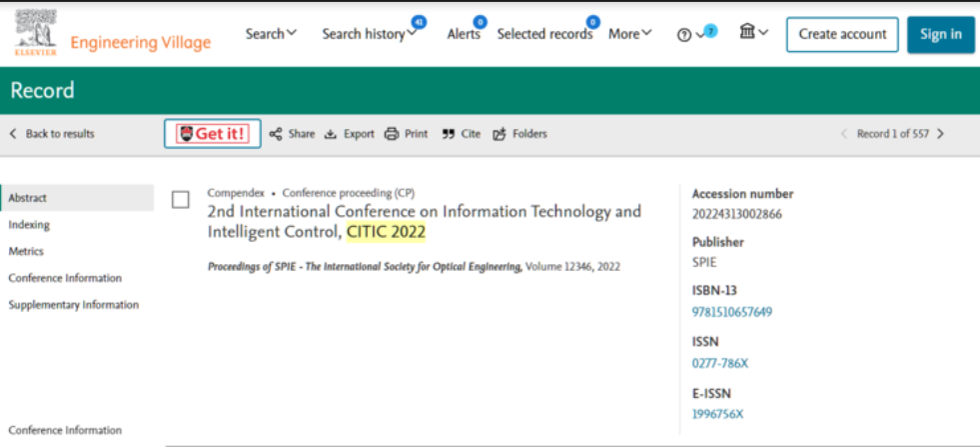Click the Sign in button

940,34
